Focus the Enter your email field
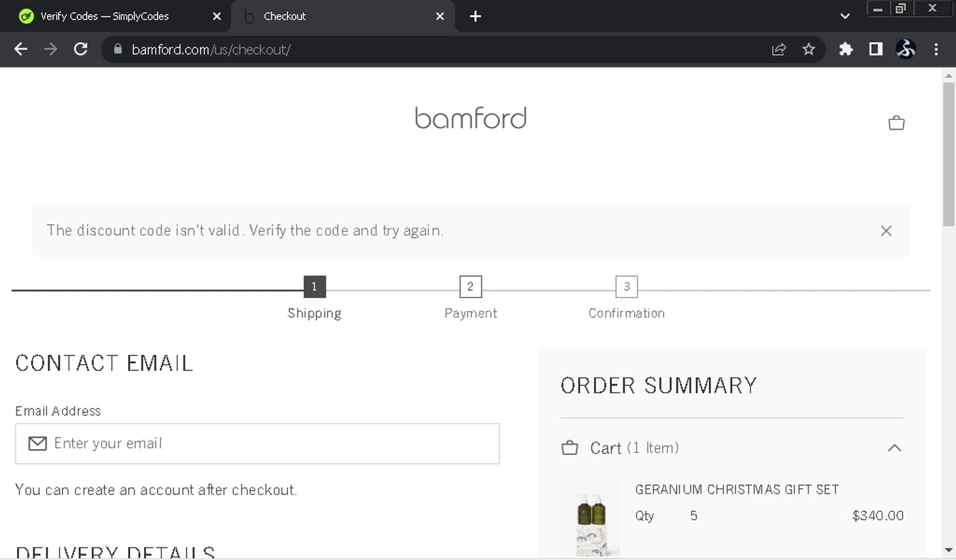Screen dimensions: 956x560 [257, 443]
